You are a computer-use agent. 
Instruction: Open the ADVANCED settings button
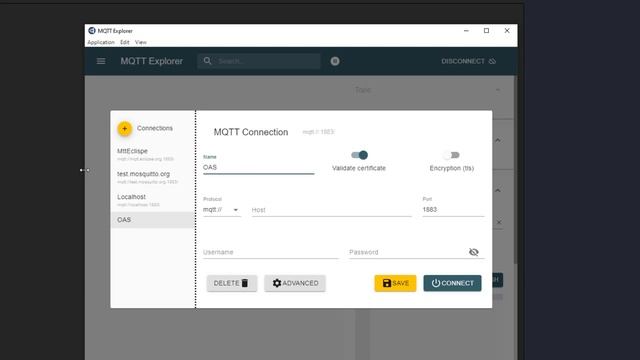tap(295, 283)
